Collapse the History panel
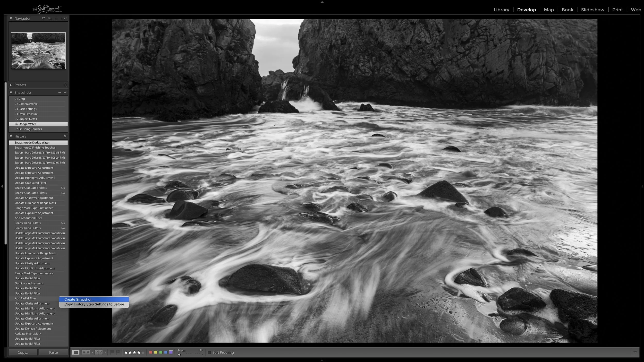The image size is (644, 362). tap(11, 136)
